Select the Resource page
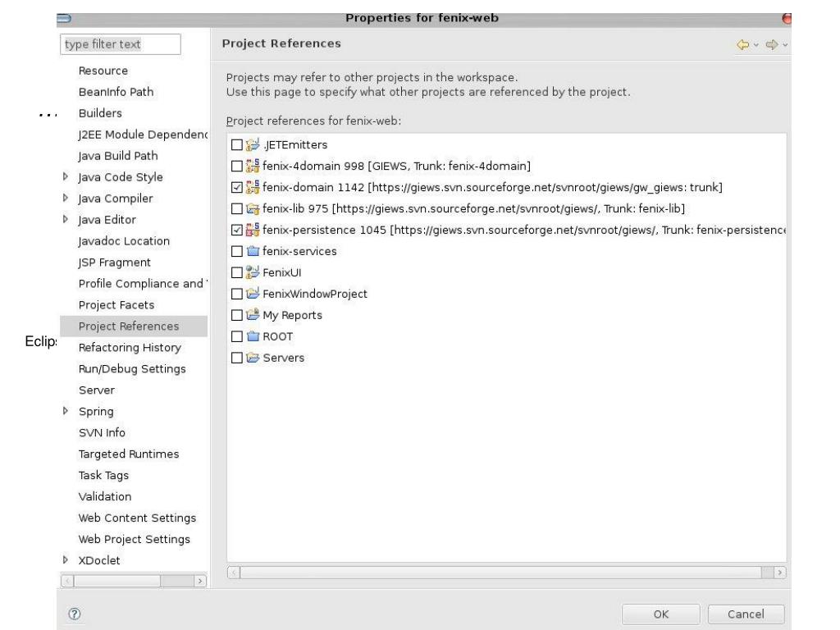This screenshot has height=630, width=840. click(x=103, y=71)
